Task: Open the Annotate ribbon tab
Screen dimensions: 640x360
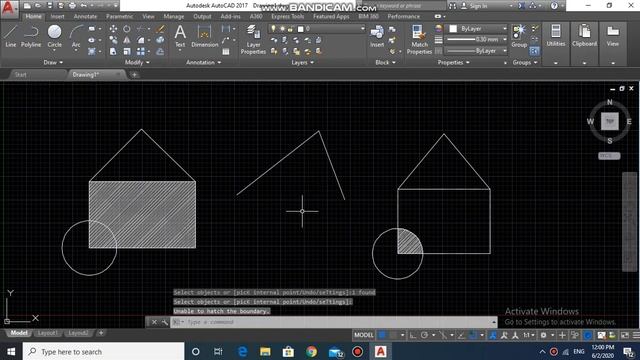Action: (85, 16)
